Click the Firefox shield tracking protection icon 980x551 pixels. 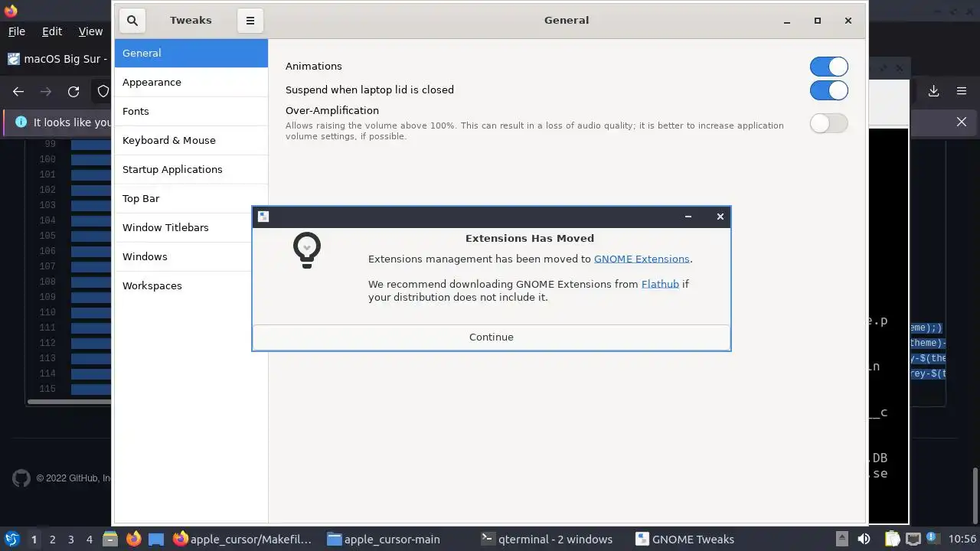[103, 92]
